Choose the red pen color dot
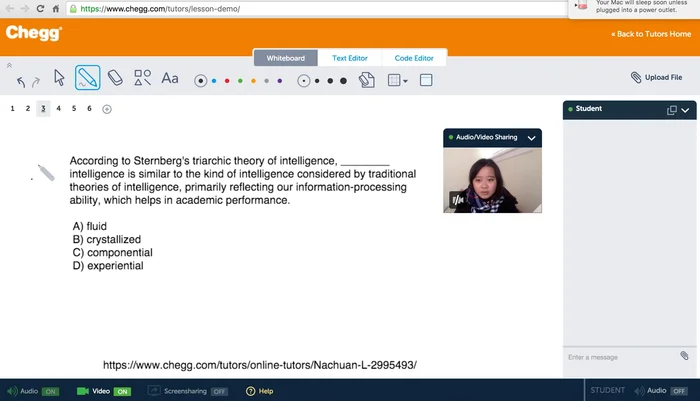This screenshot has width=700, height=401. click(x=227, y=80)
